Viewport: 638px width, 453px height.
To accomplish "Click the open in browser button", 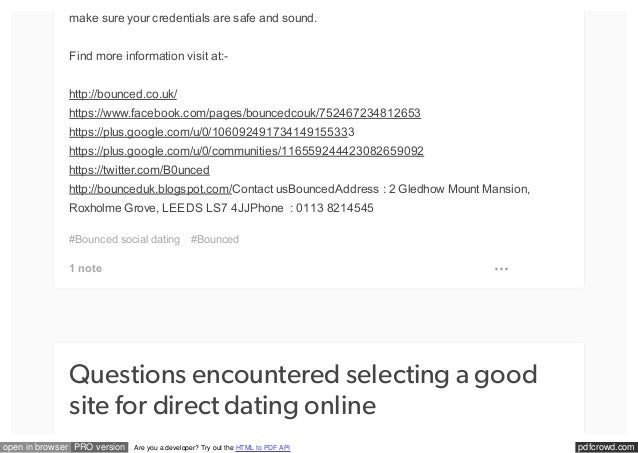I will coord(35,447).
